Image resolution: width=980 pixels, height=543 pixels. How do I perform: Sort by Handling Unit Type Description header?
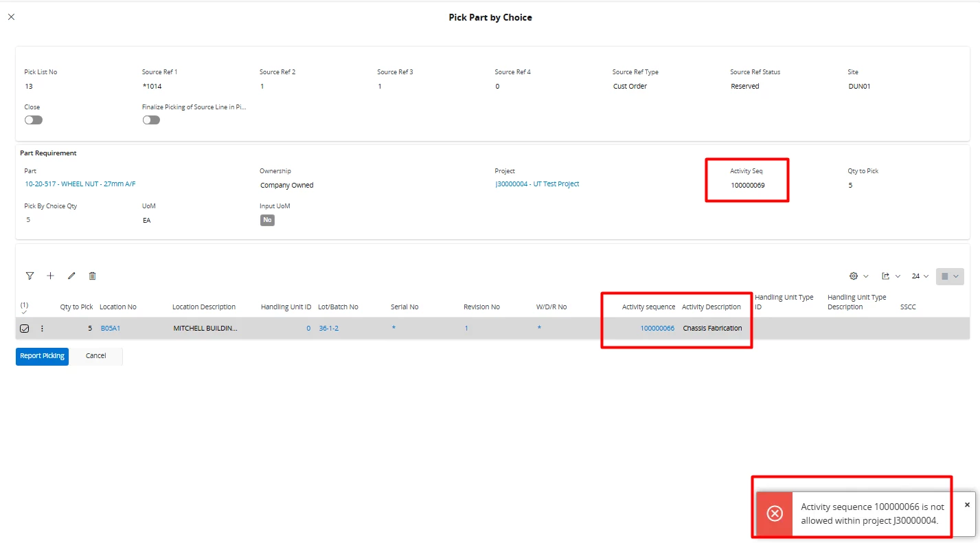pos(857,302)
